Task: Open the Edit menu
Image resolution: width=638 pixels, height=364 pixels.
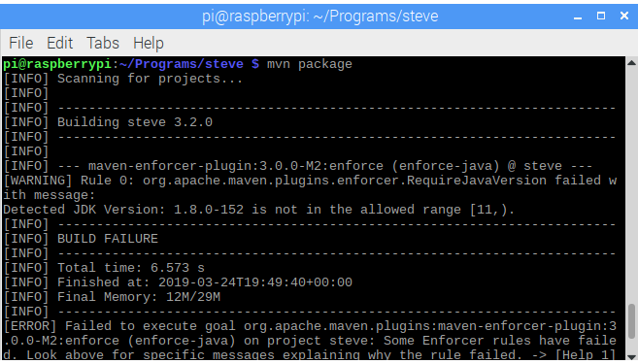Action: coord(59,43)
